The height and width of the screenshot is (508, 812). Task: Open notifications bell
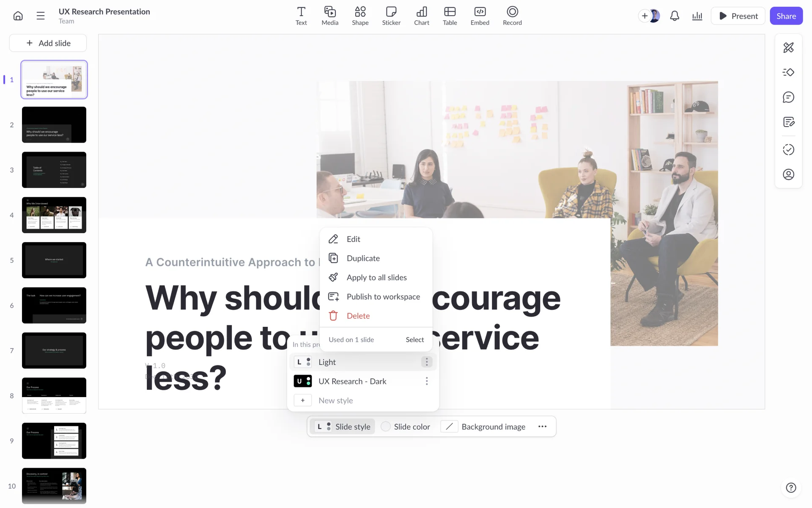tap(675, 16)
